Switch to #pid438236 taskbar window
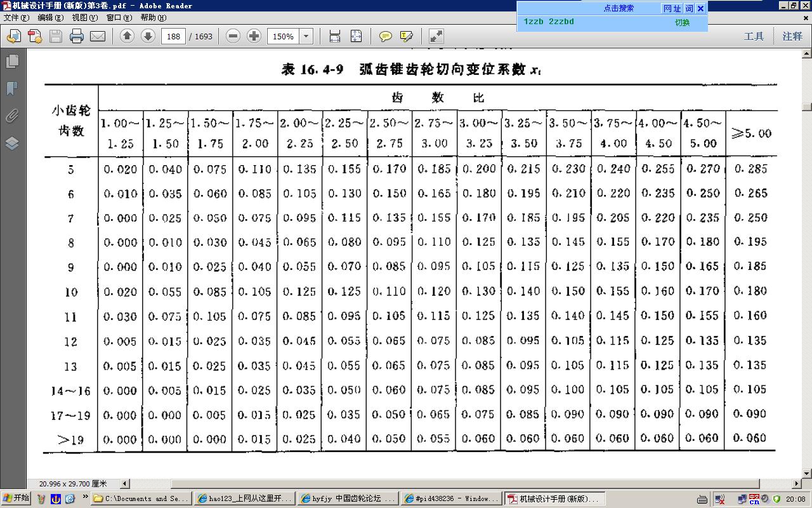 tap(452, 498)
